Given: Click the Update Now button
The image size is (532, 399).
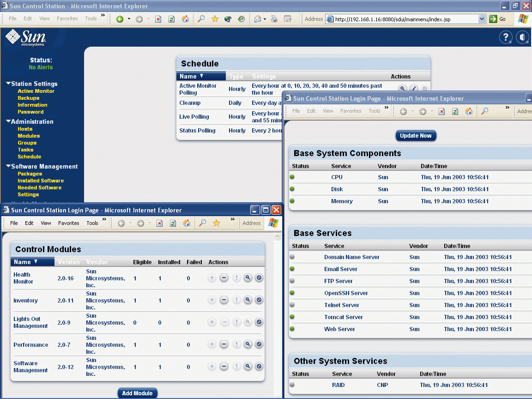Looking at the screenshot, I should pos(416,136).
